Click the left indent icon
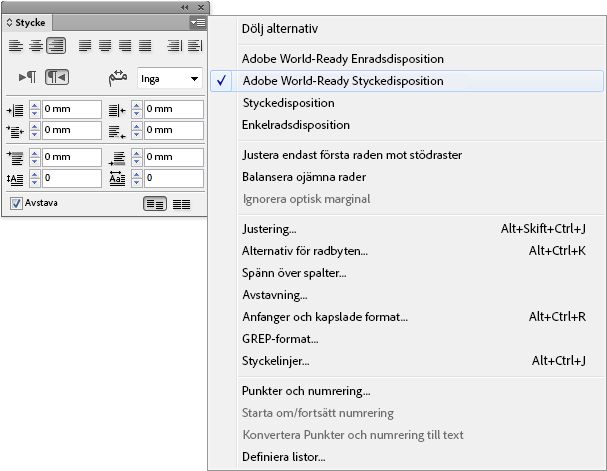This screenshot has width=607, height=471. tap(15, 110)
